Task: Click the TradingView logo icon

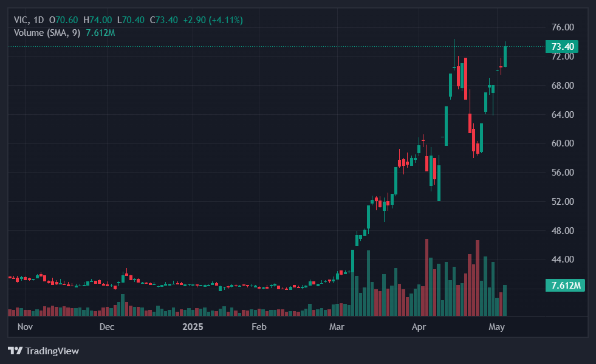Action: (15, 351)
